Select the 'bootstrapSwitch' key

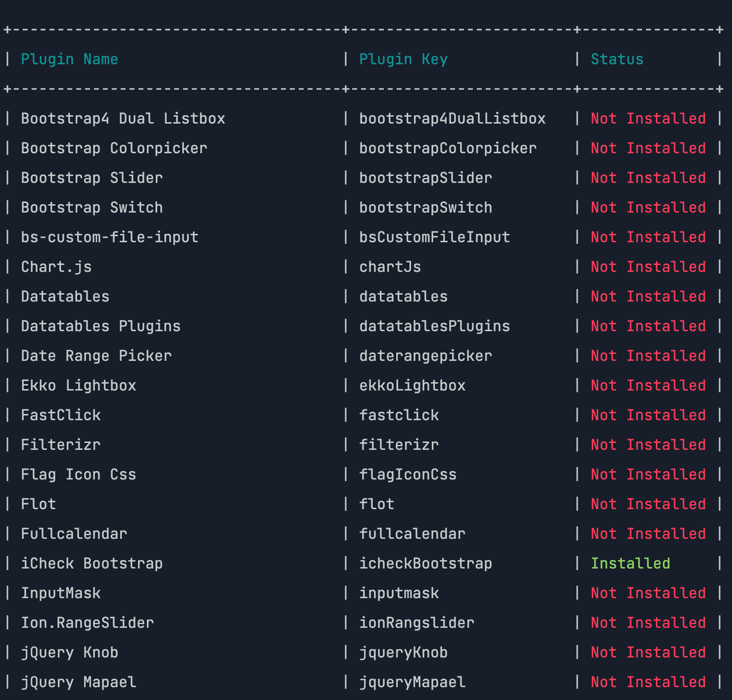[426, 208]
